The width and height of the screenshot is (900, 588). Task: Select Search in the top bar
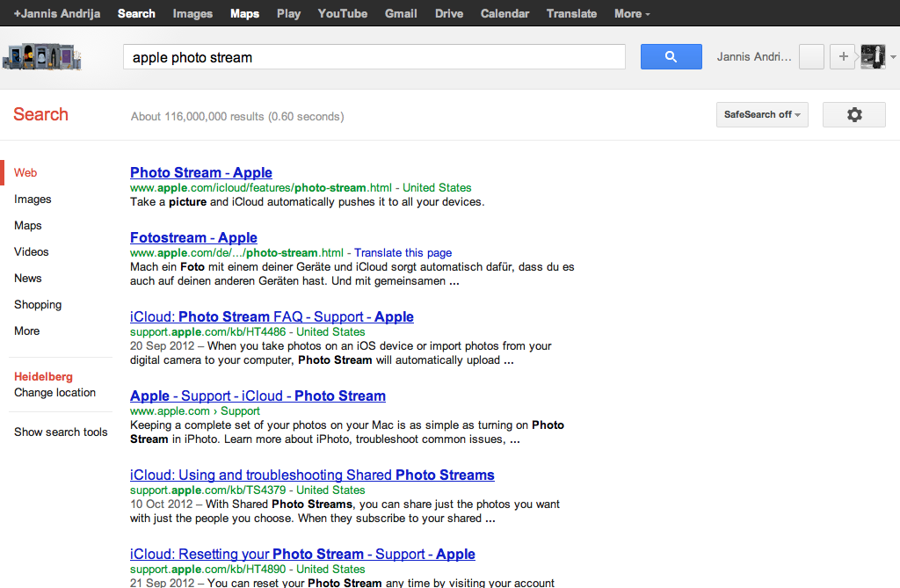tap(136, 14)
